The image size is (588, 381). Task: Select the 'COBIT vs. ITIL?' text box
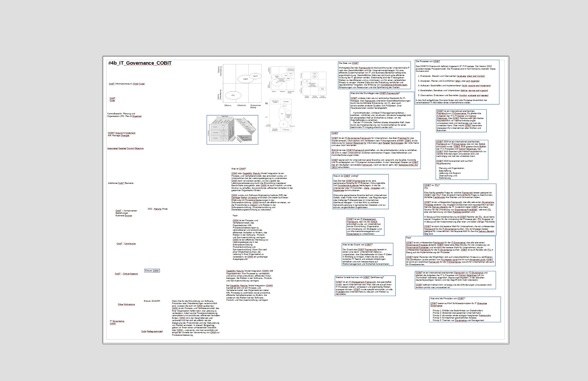point(459,209)
